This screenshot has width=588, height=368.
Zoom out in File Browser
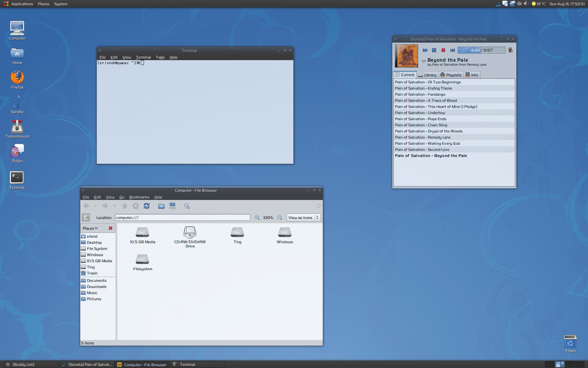point(257,217)
